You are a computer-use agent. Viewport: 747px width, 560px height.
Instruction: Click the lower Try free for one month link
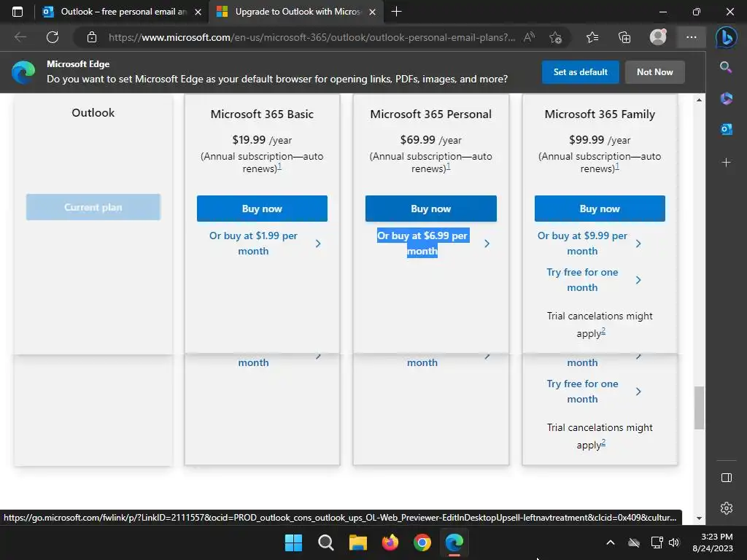coord(582,392)
